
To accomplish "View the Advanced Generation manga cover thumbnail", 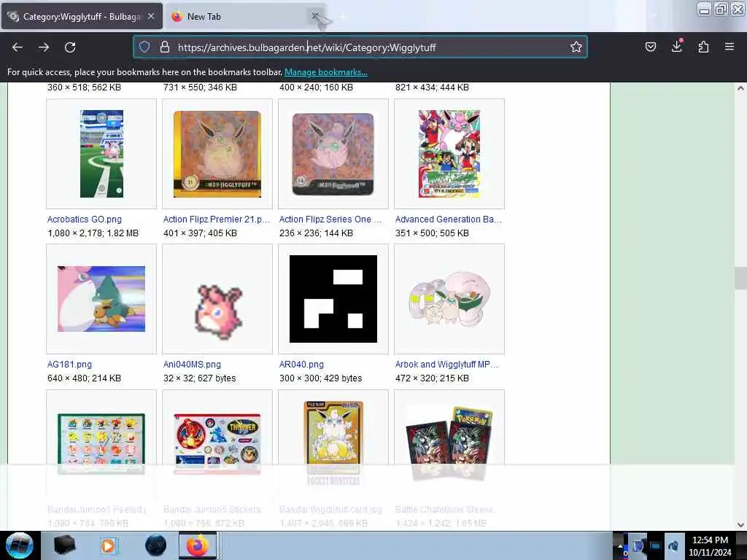I will 449,154.
